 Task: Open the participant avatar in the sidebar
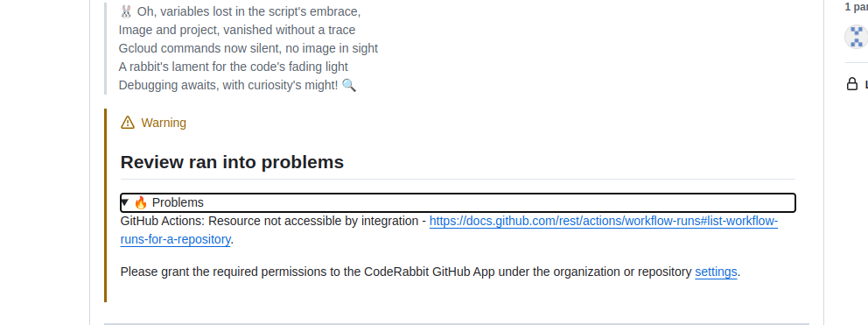pyautogui.click(x=857, y=37)
